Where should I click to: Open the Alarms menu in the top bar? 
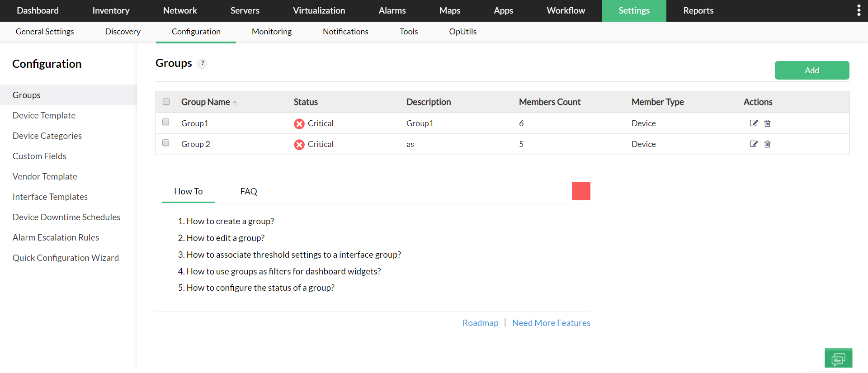pos(392,10)
